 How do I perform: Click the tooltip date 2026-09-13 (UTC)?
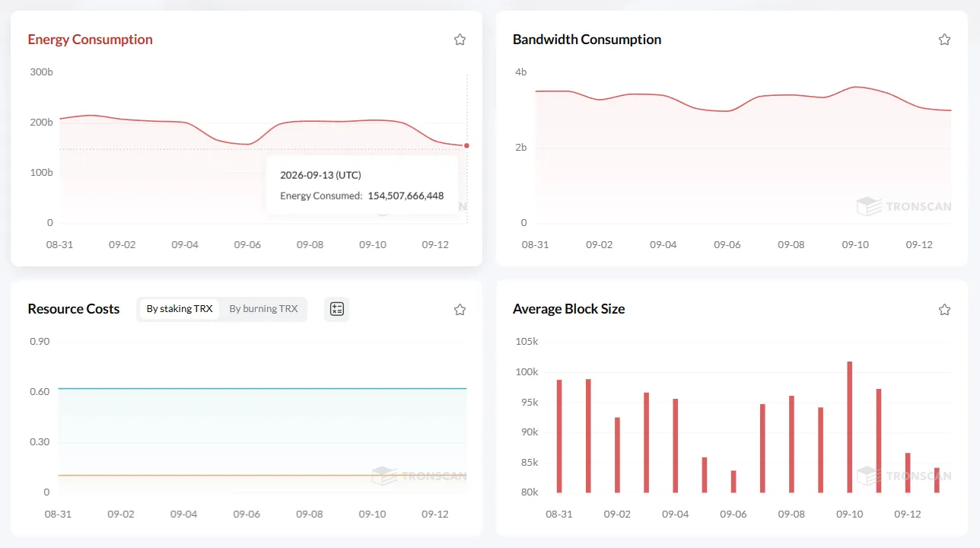pos(320,175)
